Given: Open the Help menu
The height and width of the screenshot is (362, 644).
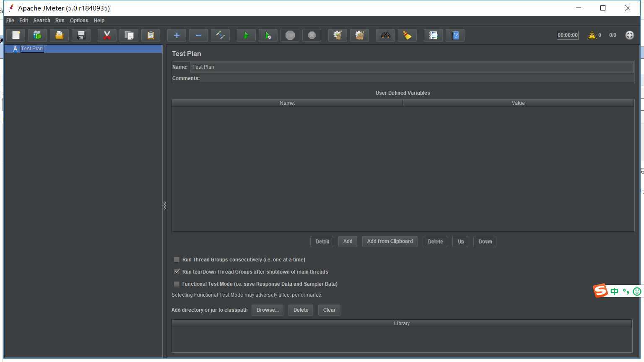Looking at the screenshot, I should click(99, 21).
